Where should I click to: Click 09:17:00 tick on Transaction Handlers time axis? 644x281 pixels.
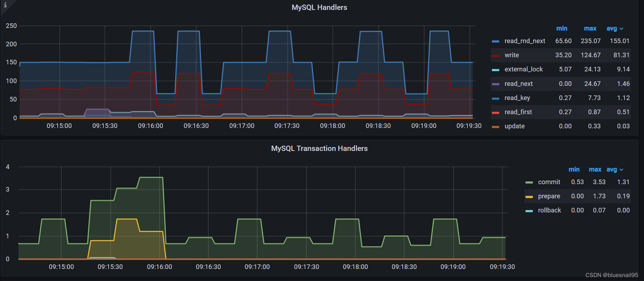pos(257,267)
